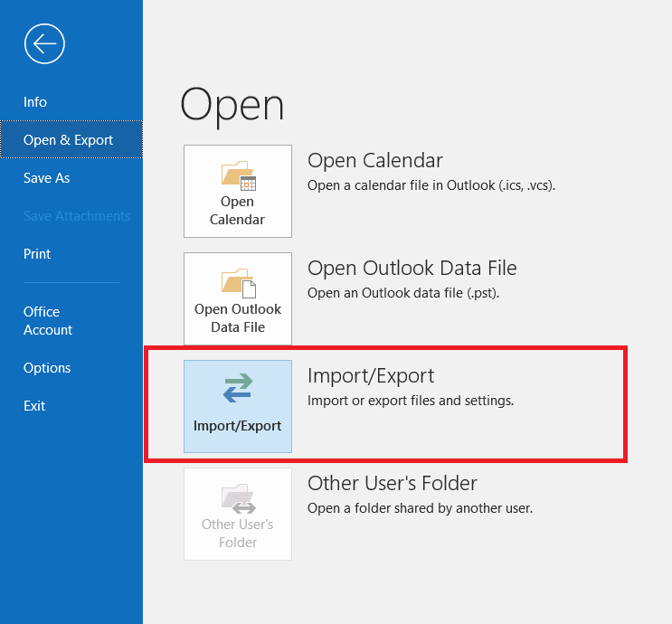Click the back arrow circle icon
The height and width of the screenshot is (624, 672).
point(44,43)
